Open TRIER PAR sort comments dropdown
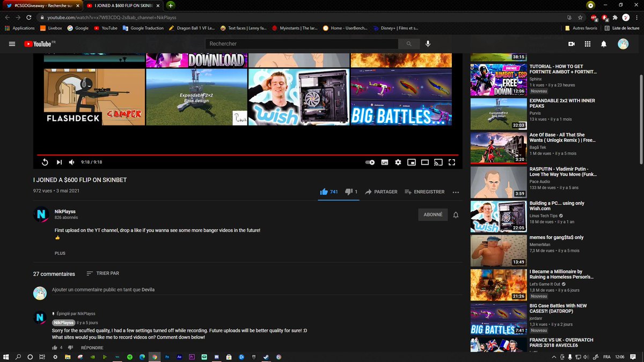The width and height of the screenshot is (644, 362). [103, 274]
